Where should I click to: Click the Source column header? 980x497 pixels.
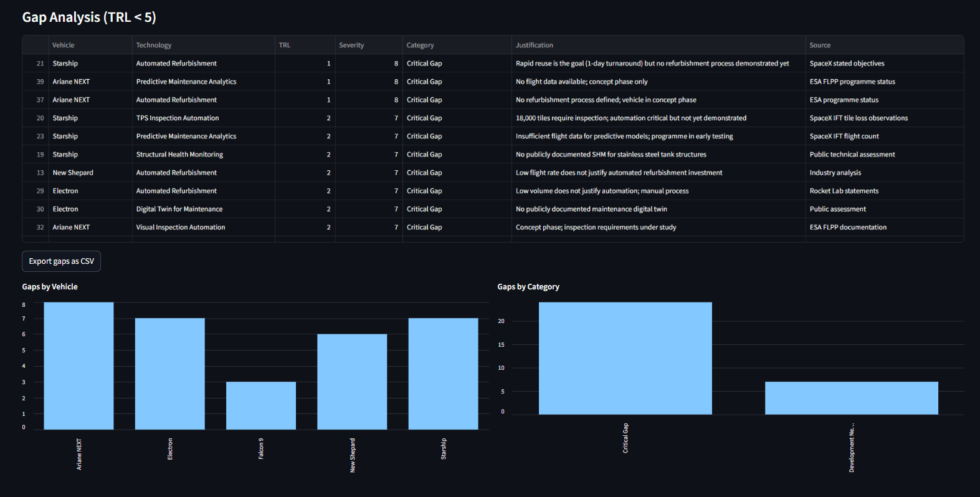point(885,45)
